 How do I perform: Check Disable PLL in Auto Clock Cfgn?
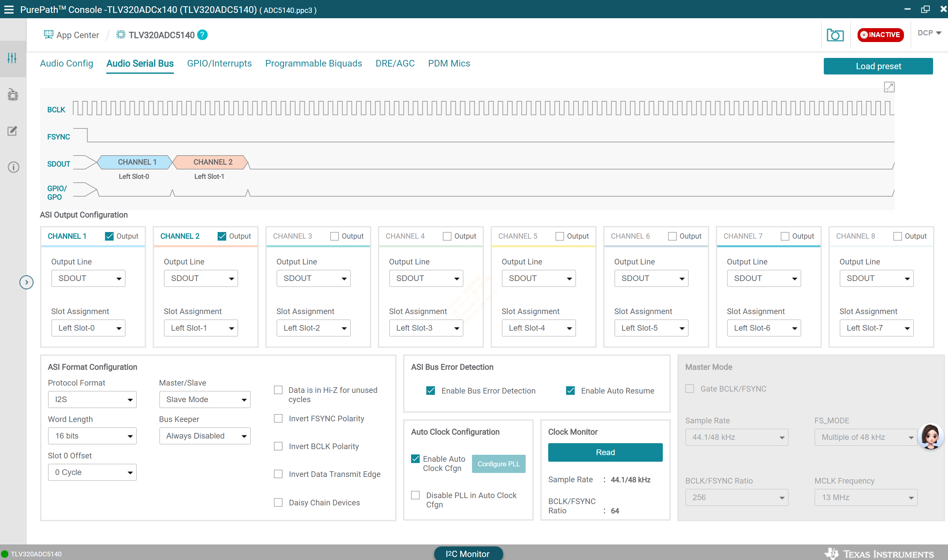[415, 495]
